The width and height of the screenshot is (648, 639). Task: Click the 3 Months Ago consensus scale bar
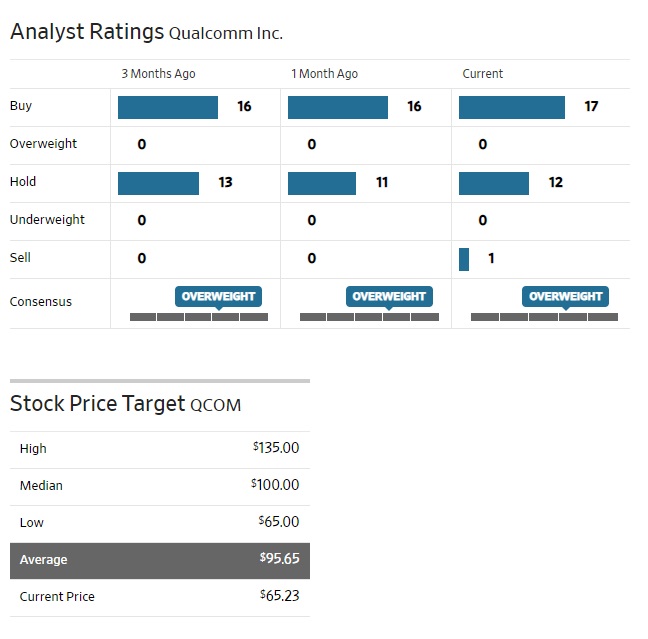[x=199, y=317]
